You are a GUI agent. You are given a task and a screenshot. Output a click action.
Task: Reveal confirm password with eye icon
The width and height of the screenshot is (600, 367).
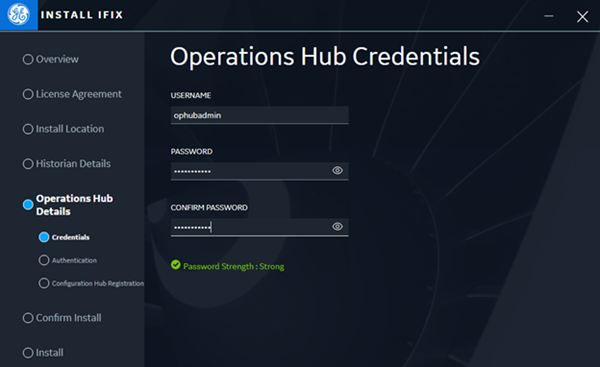point(337,227)
